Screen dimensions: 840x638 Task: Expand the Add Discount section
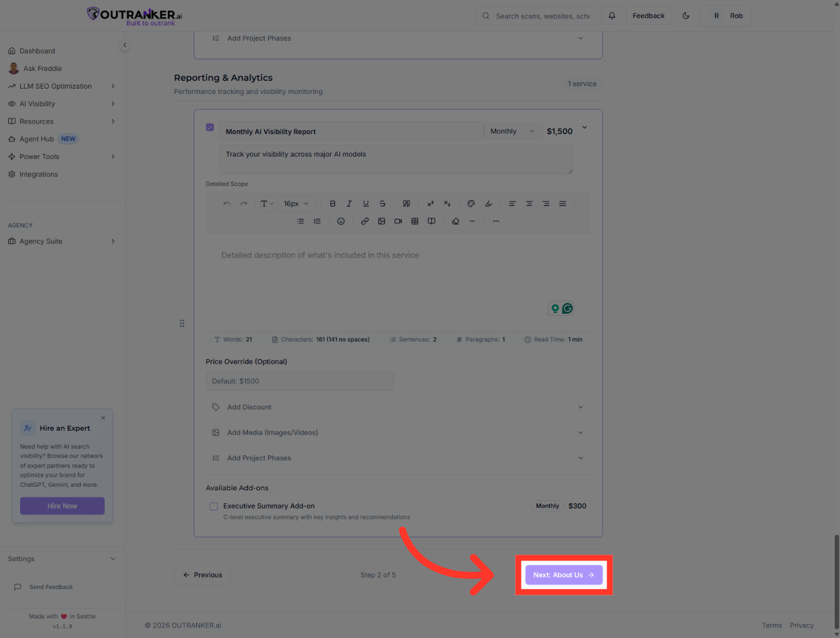coord(398,407)
